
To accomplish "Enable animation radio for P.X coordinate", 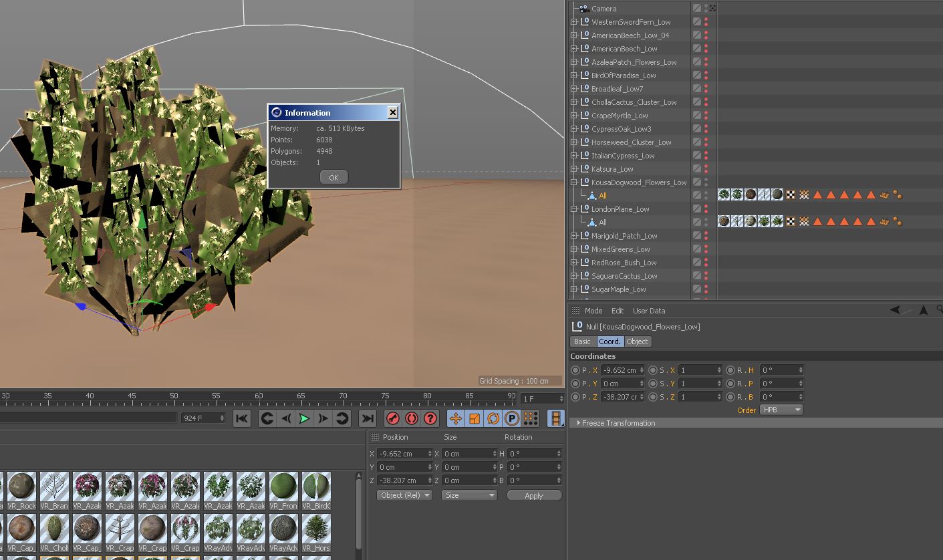I will coord(575,370).
